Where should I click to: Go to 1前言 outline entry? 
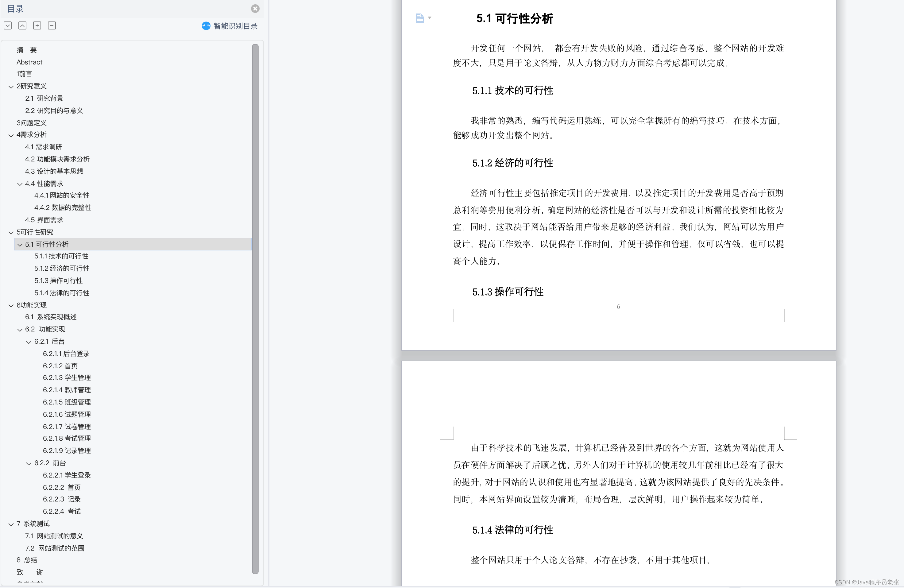24,74
